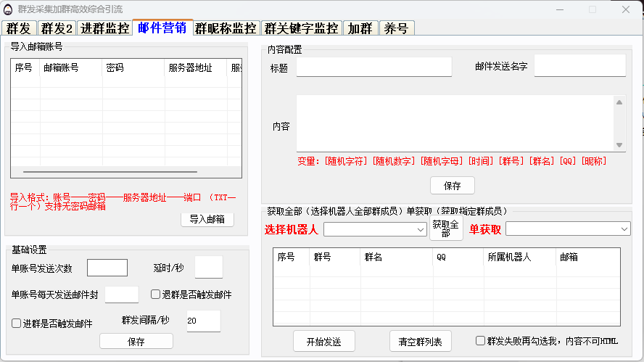
Task: Switch to the 群发2 tab
Action: [56, 28]
